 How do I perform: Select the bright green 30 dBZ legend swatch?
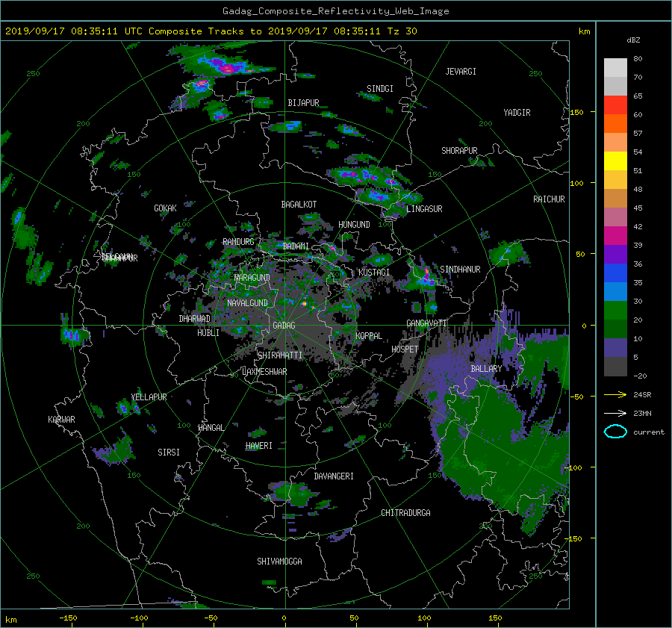tap(615, 310)
